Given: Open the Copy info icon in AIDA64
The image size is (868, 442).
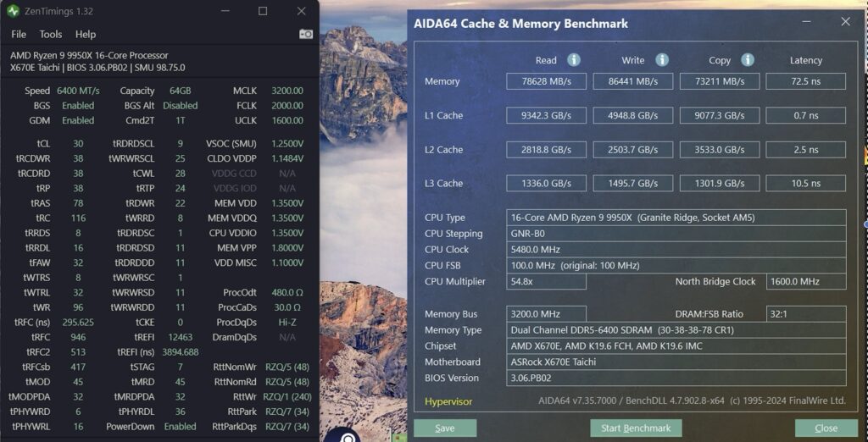Looking at the screenshot, I should coord(748,60).
